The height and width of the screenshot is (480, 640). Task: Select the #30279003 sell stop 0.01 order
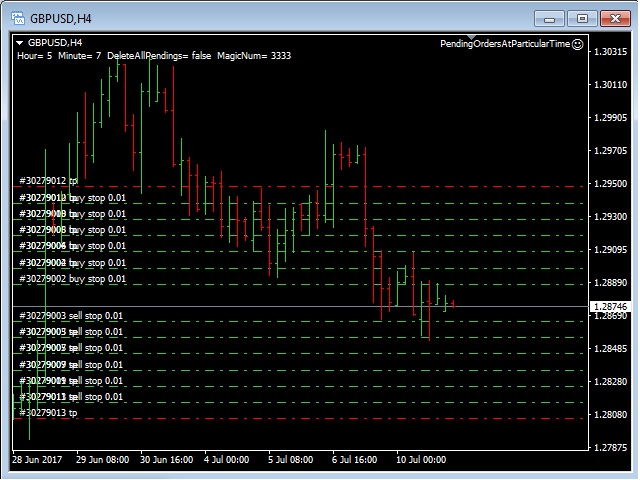pos(72,316)
